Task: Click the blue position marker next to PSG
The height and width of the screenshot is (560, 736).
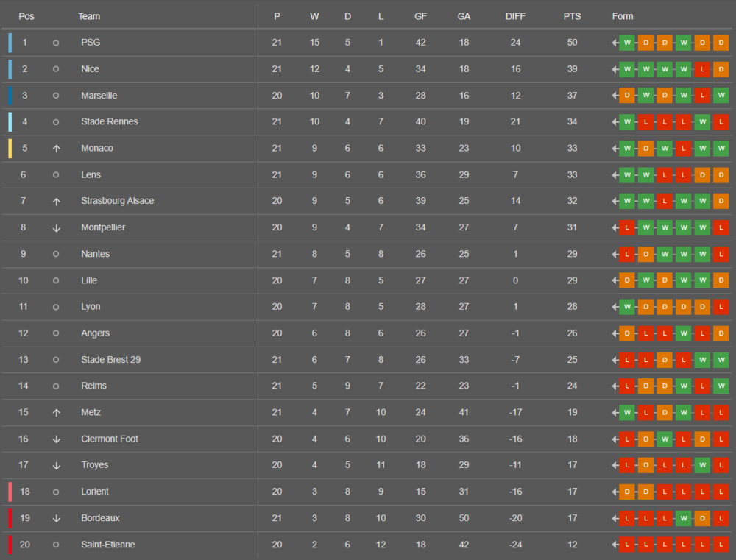Action: click(x=10, y=42)
